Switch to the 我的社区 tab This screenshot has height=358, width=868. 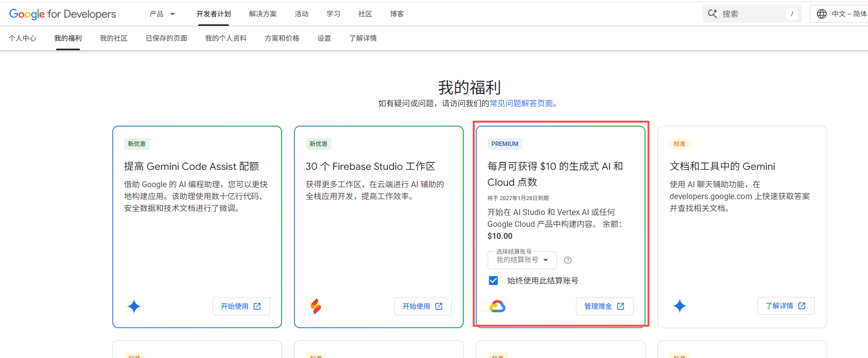(x=114, y=38)
